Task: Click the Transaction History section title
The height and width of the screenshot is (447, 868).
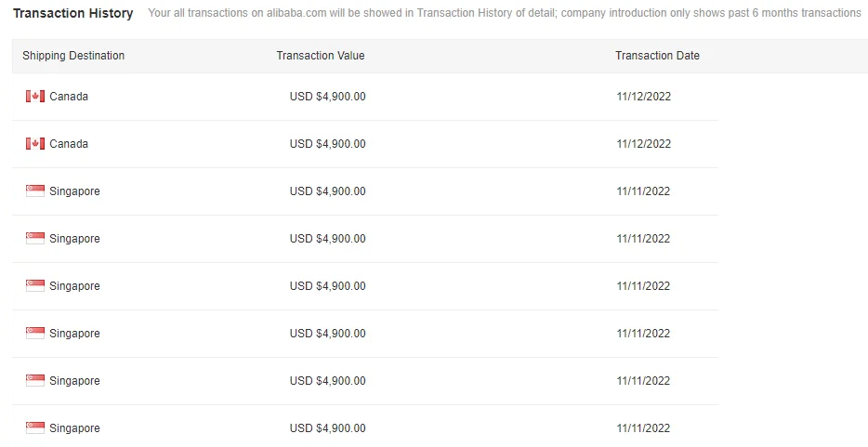Action: click(x=72, y=13)
